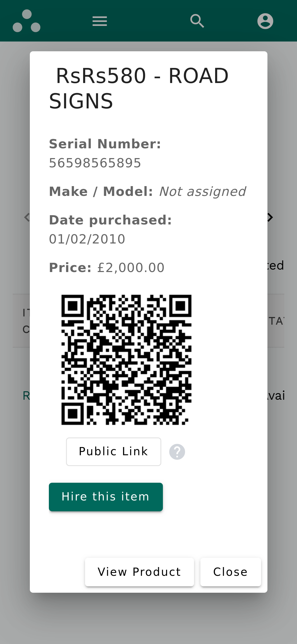This screenshot has width=297, height=644.
Task: Click the RsRs580 - ROAD SIGNS heading
Action: point(139,88)
